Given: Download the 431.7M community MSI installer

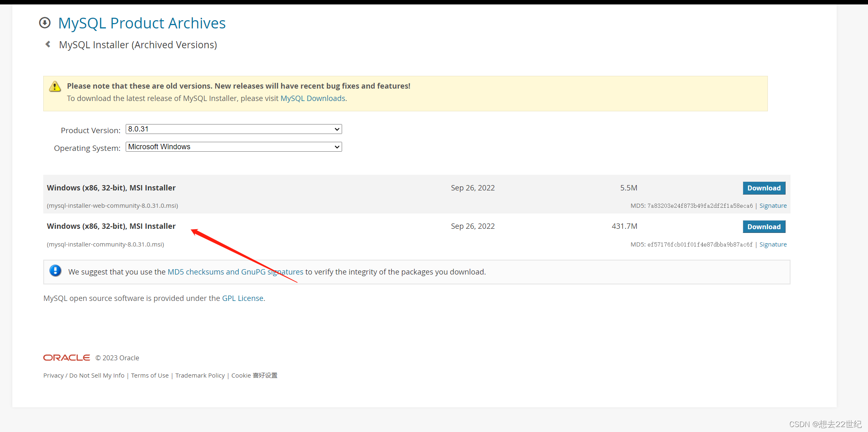Looking at the screenshot, I should pos(764,227).
